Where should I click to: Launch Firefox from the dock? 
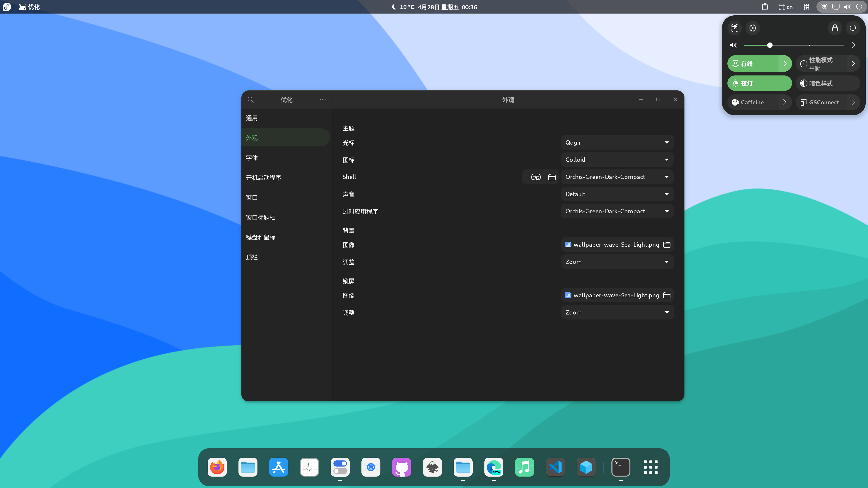[217, 467]
